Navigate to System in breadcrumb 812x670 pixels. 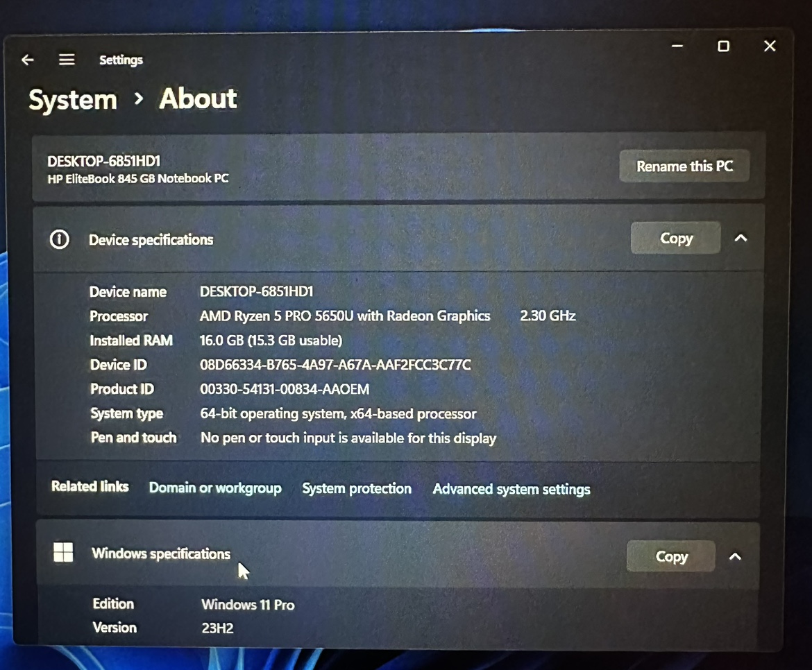pos(73,99)
